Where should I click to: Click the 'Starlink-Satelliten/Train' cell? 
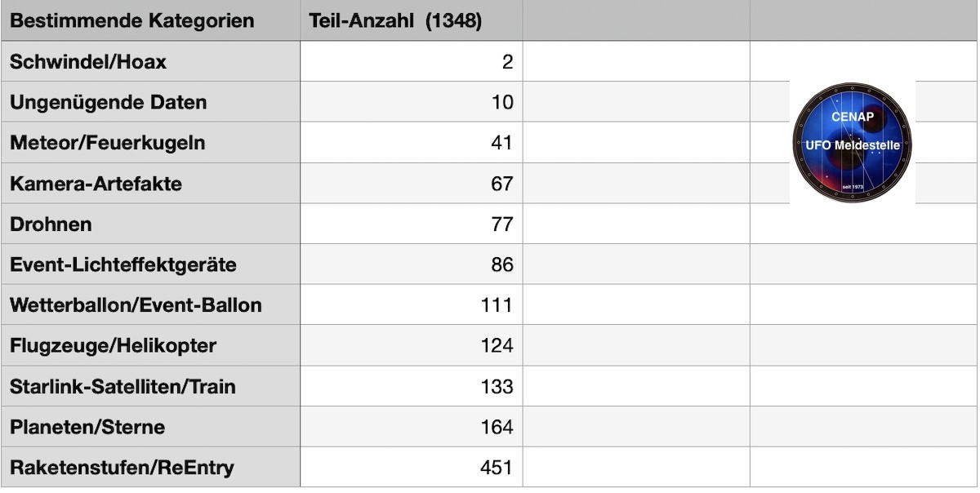(x=122, y=387)
